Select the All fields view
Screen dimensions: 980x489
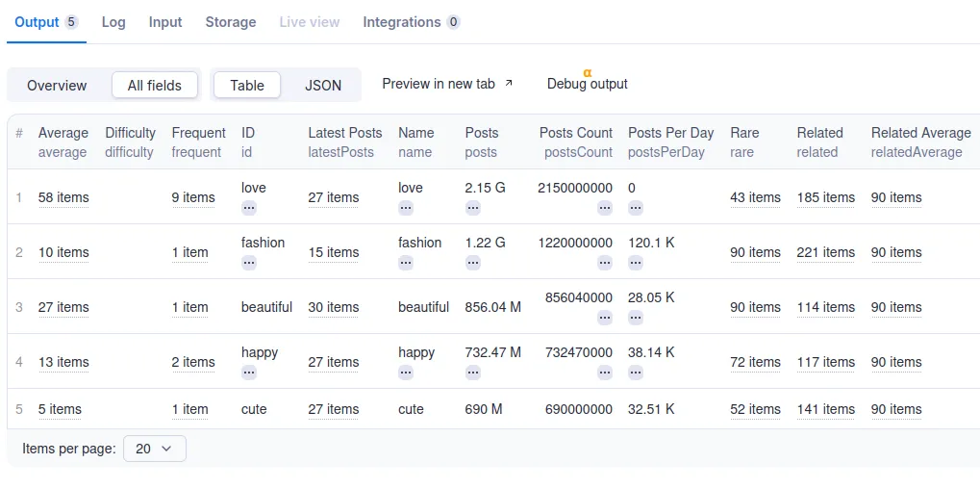155,86
